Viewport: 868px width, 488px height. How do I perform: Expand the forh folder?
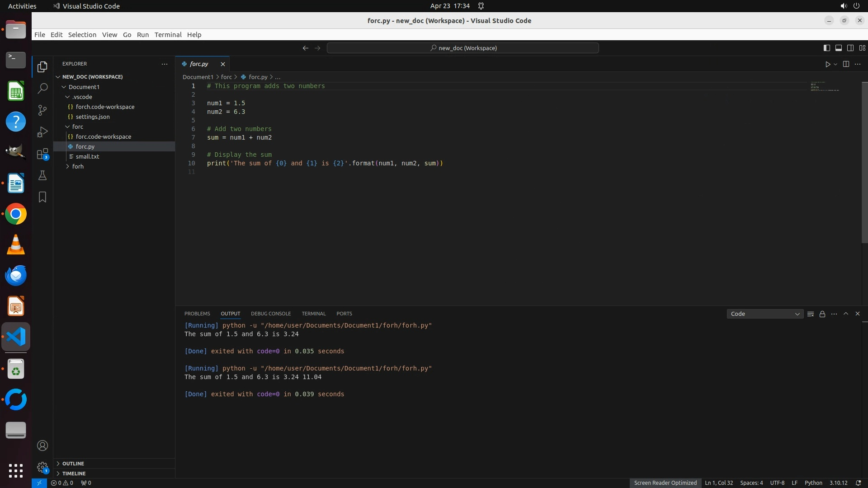78,166
